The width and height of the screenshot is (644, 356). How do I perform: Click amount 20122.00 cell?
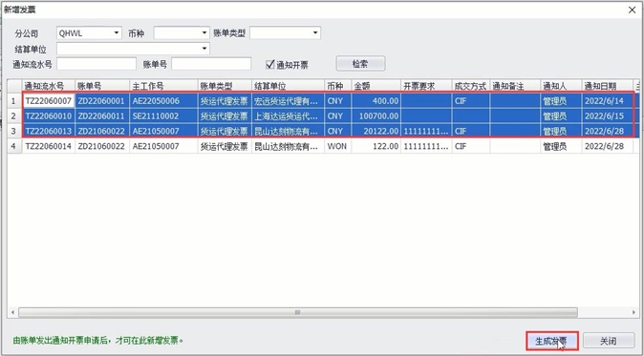point(376,132)
